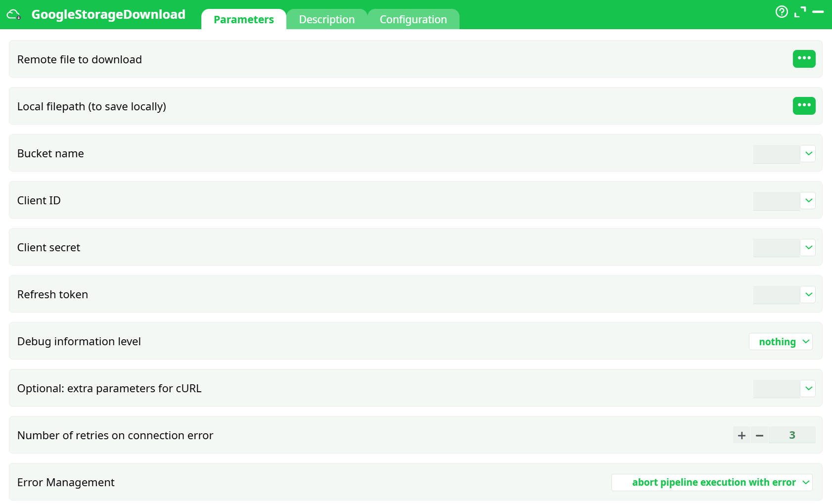
Task: Click the minus icon to decrease retries
Action: tap(760, 435)
